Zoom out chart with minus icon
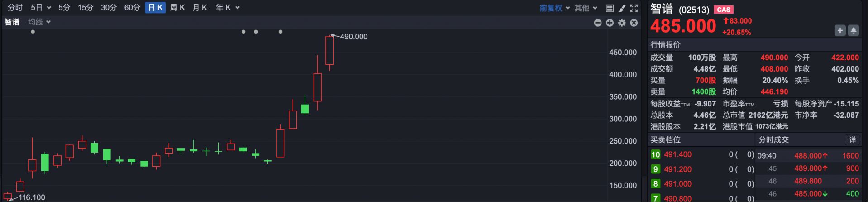 [x=598, y=23]
